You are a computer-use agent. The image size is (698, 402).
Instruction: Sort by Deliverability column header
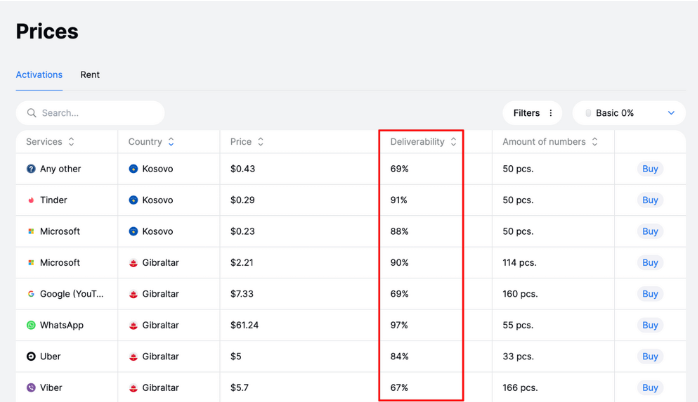(x=454, y=142)
